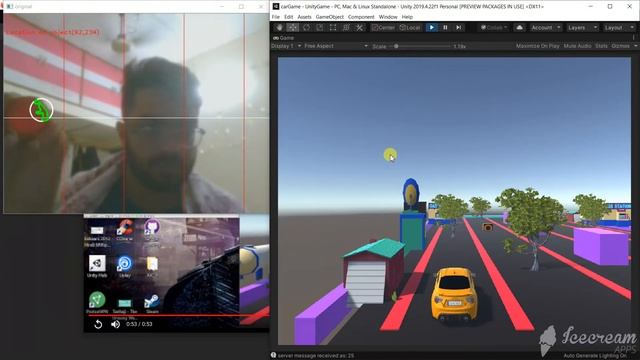This screenshot has width=640, height=360.
Task: Click the GitHub Desktop icon
Action: tap(151, 230)
